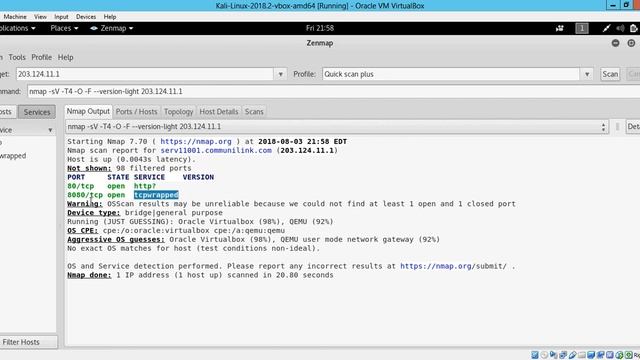
Task: Open the VirtualBox View menu
Action: pos(40,17)
